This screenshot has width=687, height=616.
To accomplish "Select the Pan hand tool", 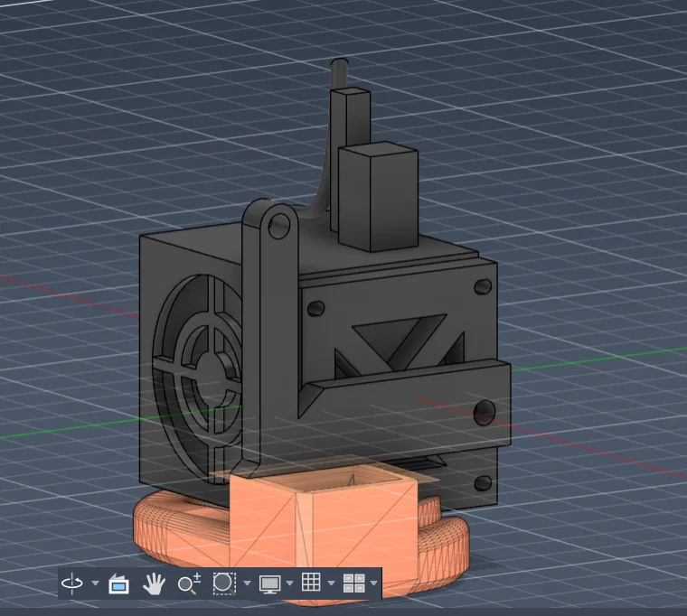I will point(154,583).
